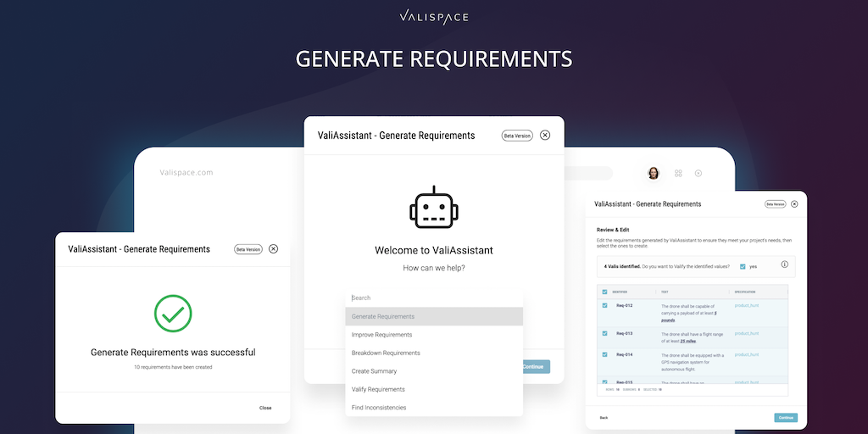Click Beta Version badge in success dialog
Image resolution: width=868 pixels, height=434 pixels.
coord(248,249)
